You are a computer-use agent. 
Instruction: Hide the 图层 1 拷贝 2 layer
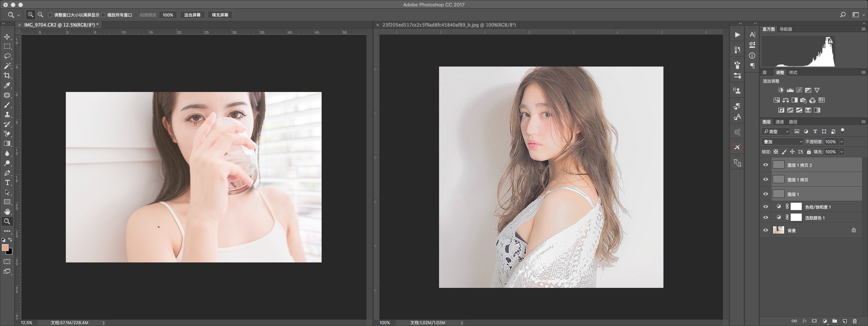pyautogui.click(x=766, y=165)
